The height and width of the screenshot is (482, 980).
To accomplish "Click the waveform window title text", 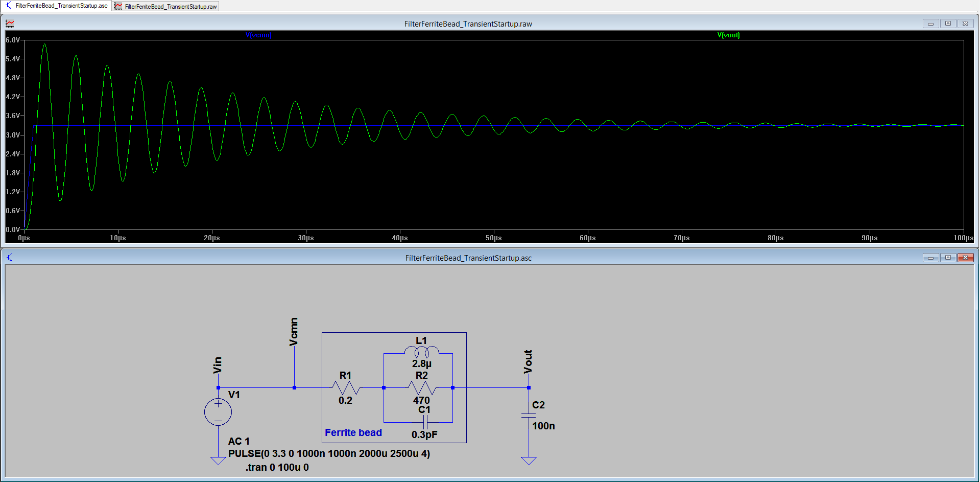I will point(468,24).
